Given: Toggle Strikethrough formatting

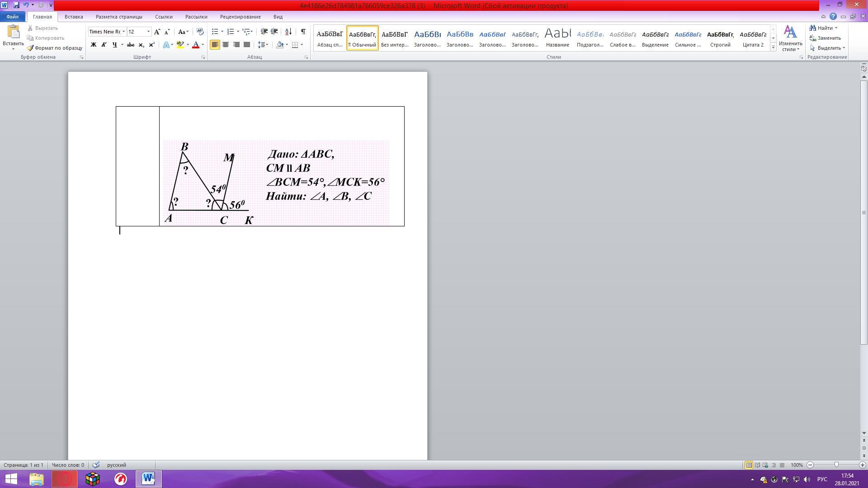Looking at the screenshot, I should (x=131, y=45).
